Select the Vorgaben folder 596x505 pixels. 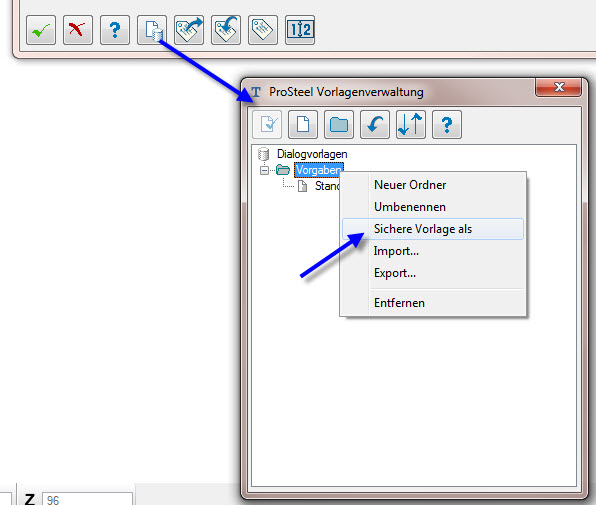pyautogui.click(x=318, y=170)
